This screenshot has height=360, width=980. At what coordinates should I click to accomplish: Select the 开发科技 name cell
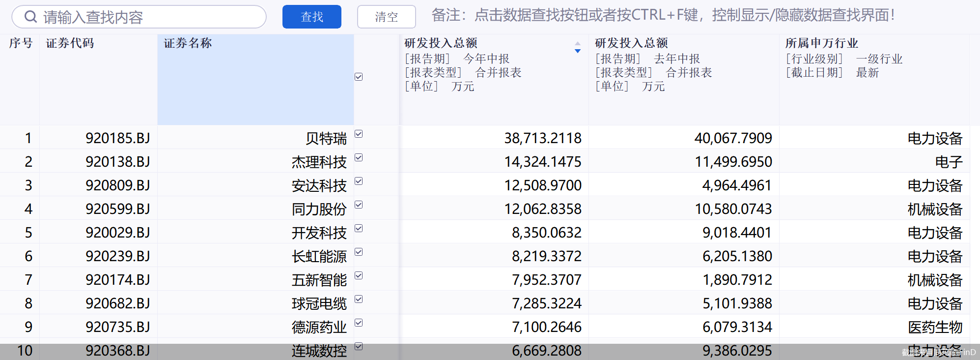(x=255, y=232)
